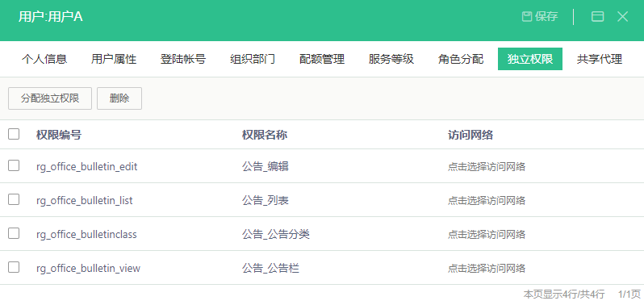Open 点击选择访问网络 for 公告_编辑

[487, 167]
